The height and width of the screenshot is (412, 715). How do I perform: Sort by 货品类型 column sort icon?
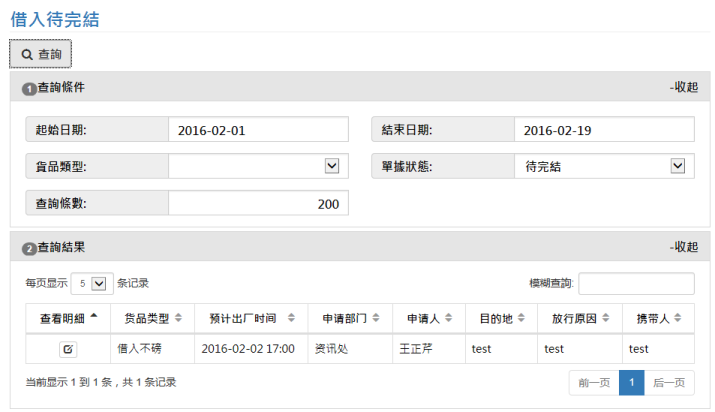pyautogui.click(x=179, y=319)
